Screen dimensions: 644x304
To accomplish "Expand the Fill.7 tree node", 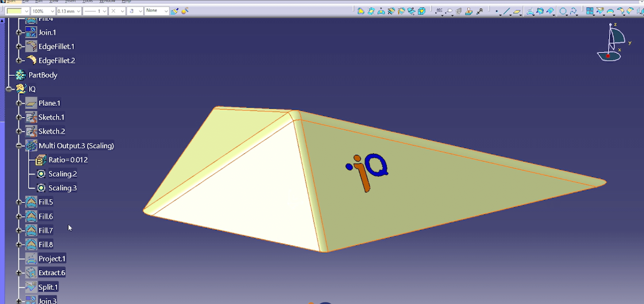I will point(19,230).
